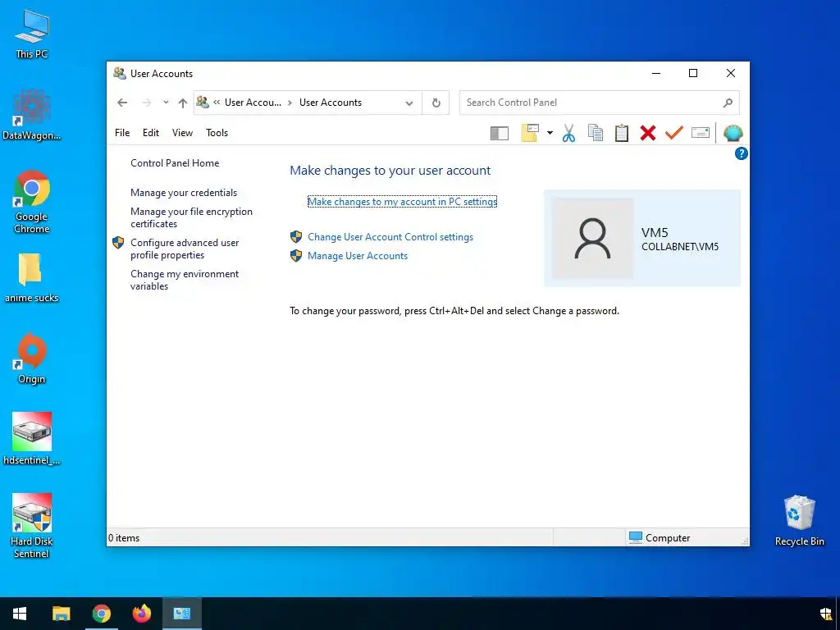Open Chrome from the taskbar
The height and width of the screenshot is (630, 840).
click(x=101, y=614)
